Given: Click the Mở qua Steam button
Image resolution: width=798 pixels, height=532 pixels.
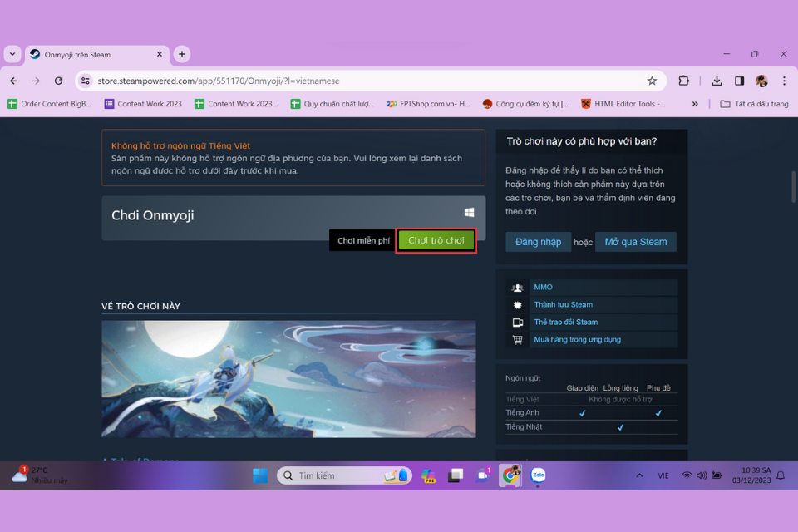Looking at the screenshot, I should [x=636, y=242].
